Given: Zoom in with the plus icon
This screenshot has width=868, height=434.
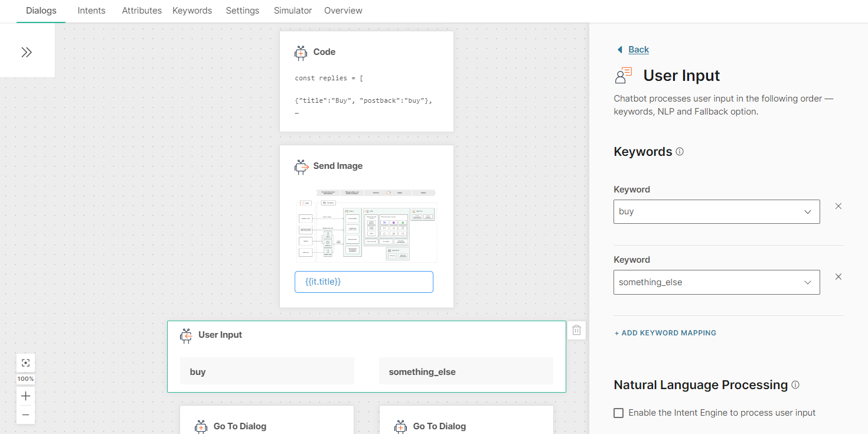Looking at the screenshot, I should [x=25, y=396].
